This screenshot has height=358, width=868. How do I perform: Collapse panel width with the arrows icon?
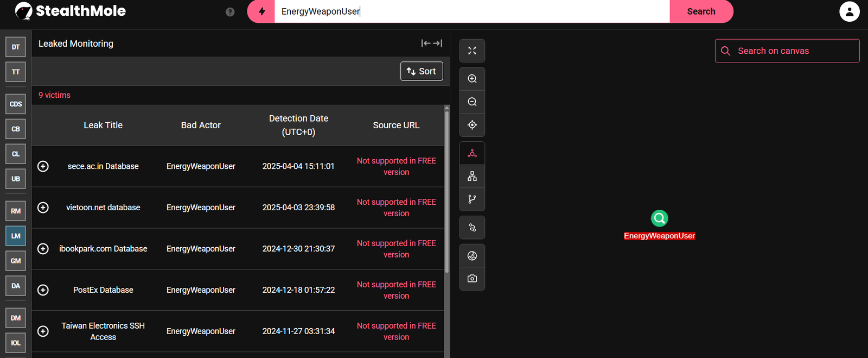(x=431, y=43)
